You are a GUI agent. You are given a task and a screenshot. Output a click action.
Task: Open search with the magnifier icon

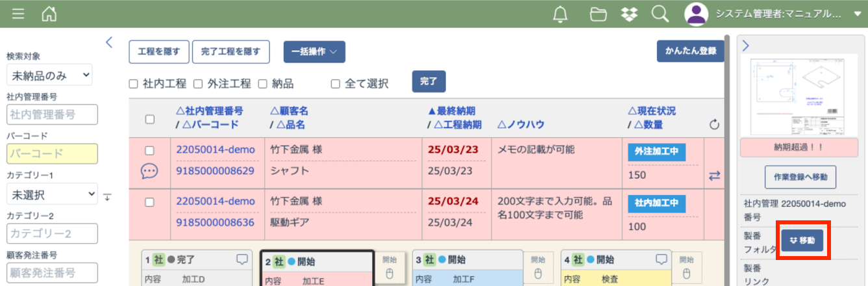(x=660, y=14)
